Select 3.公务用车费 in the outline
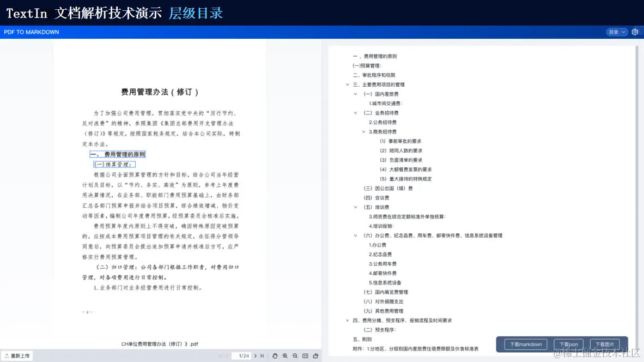 coord(382,264)
